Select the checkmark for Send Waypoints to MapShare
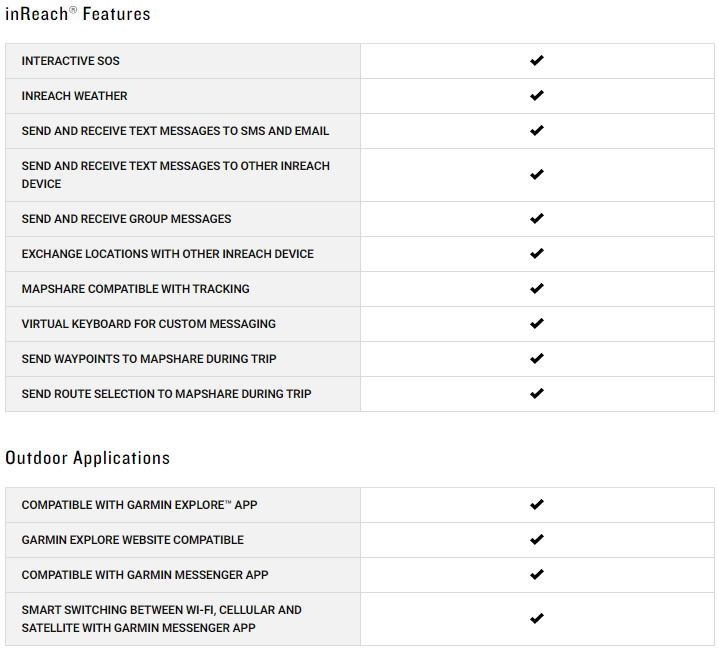This screenshot has height=650, width=719. (536, 358)
